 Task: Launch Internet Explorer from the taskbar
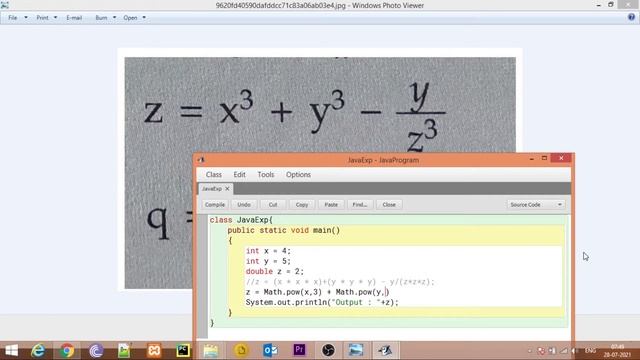point(38,351)
